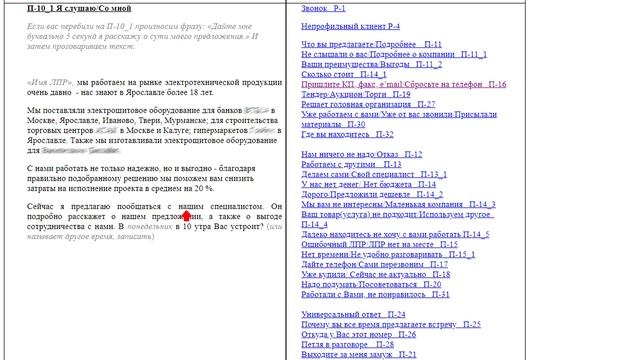Screen dimensions: 640x360
Task: Click the gray placeholder "«Имя ЛПР»"
Action: 51,82
